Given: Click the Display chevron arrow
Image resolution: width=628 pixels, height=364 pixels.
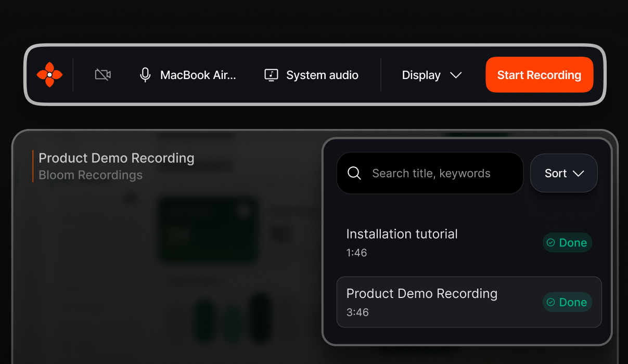Looking at the screenshot, I should 456,75.
